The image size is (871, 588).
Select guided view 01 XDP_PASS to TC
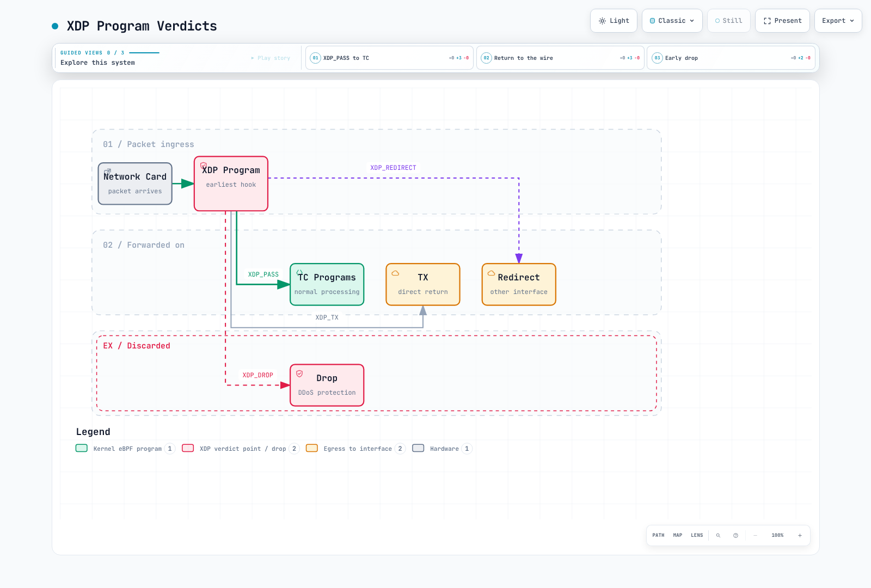(389, 58)
